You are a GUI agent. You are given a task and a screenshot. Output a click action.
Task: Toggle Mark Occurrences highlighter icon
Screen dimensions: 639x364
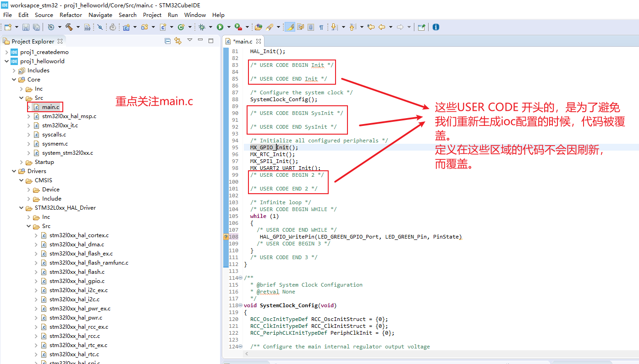[290, 27]
